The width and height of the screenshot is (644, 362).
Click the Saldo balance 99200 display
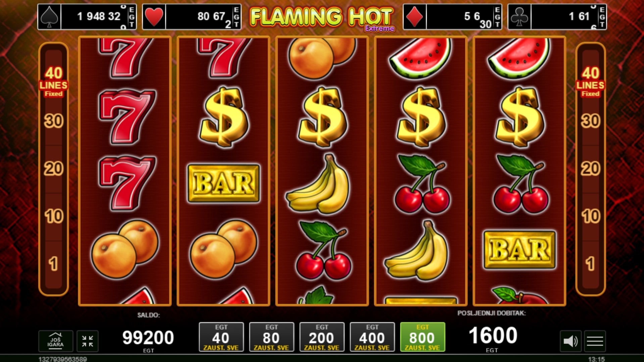[x=148, y=338]
